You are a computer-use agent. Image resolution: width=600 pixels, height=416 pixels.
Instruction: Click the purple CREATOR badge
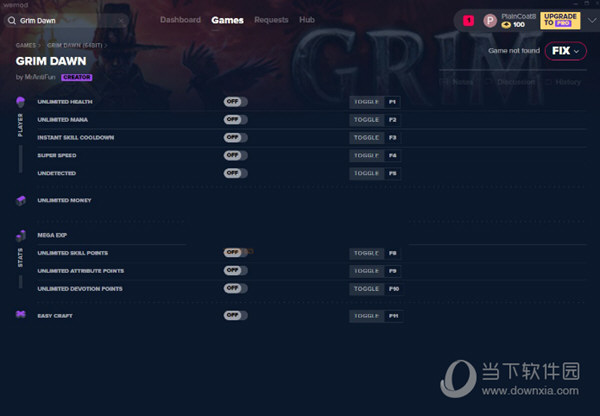[77, 77]
